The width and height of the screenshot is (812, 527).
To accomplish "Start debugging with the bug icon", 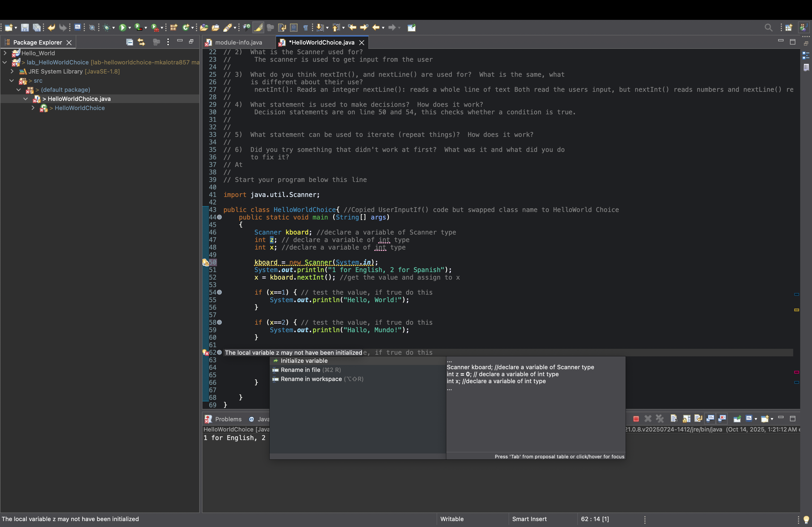I will point(107,28).
